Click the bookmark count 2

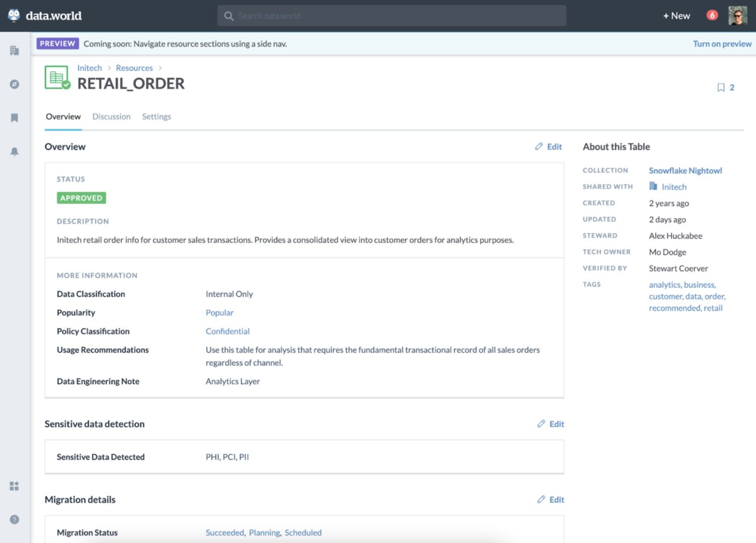tap(732, 87)
